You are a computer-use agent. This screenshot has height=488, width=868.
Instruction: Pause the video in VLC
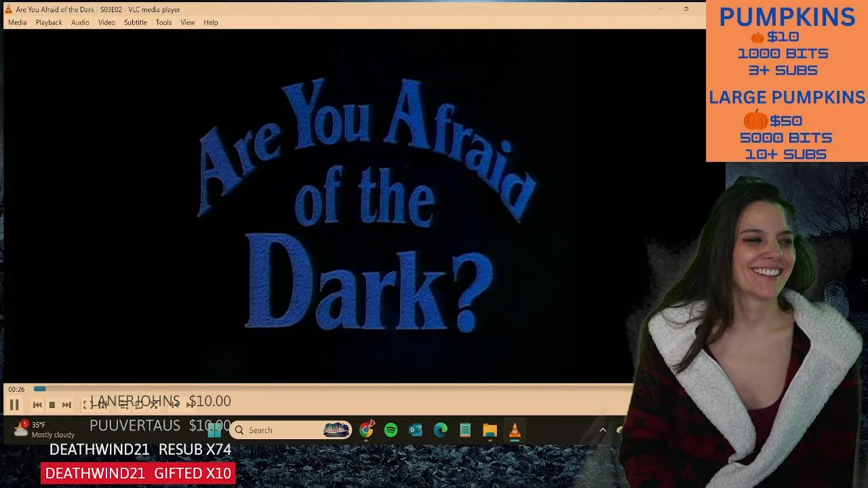[14, 405]
